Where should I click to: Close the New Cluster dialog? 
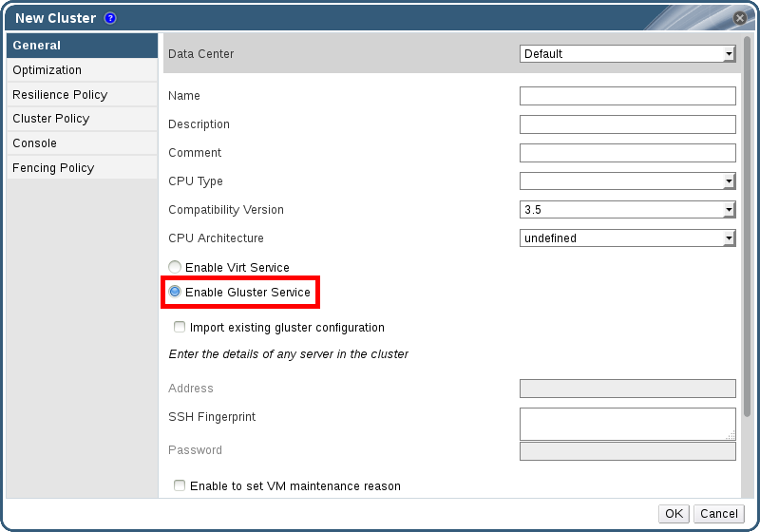point(739,18)
